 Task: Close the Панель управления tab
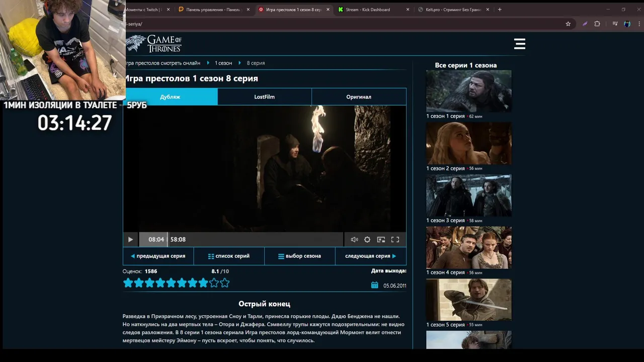pyautogui.click(x=248, y=10)
